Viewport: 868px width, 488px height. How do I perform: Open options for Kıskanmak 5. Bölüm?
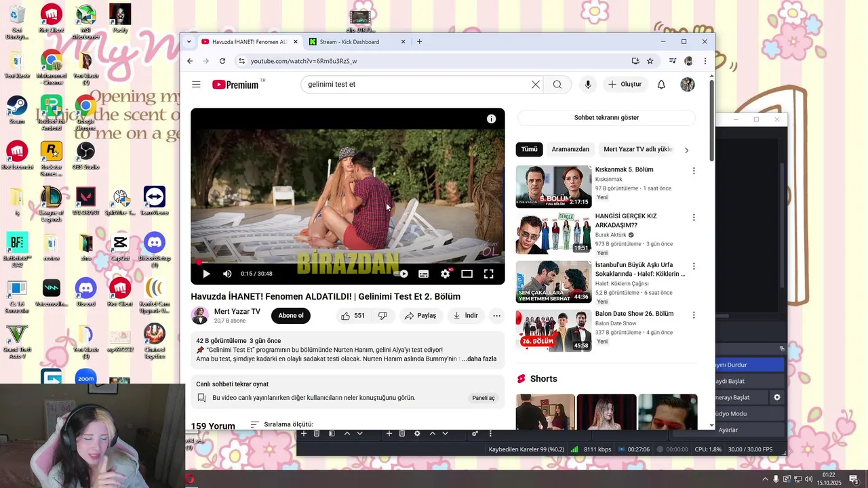click(693, 171)
